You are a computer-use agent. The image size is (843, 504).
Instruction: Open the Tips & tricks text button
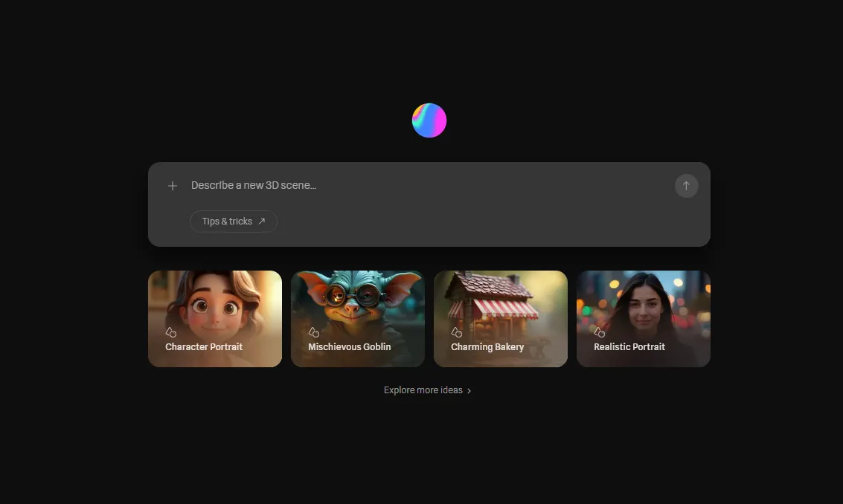(227, 222)
